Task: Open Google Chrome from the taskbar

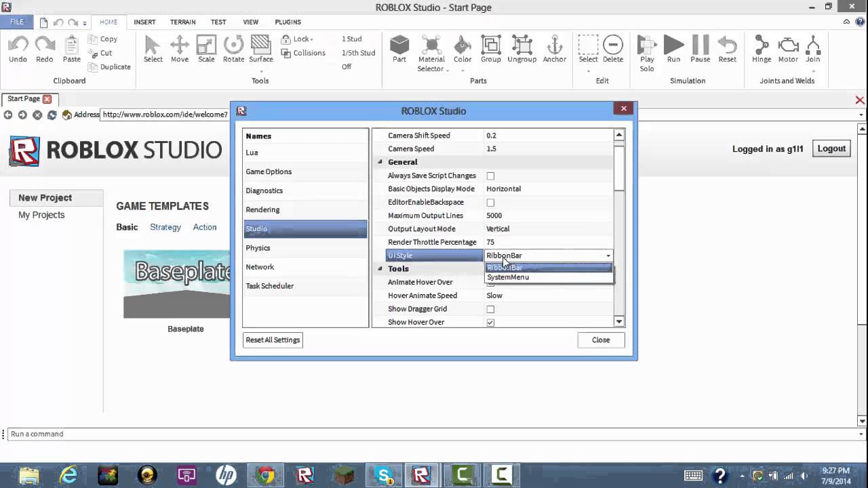Action: [267, 475]
